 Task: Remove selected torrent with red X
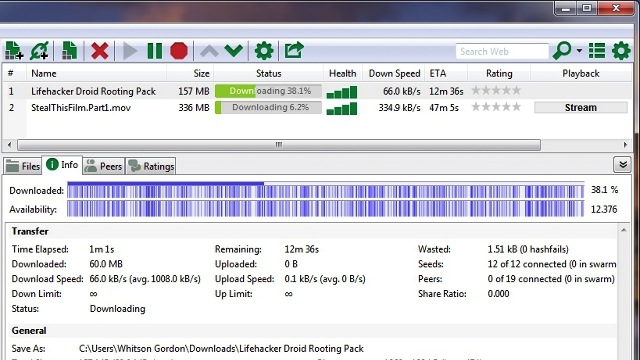tap(100, 51)
